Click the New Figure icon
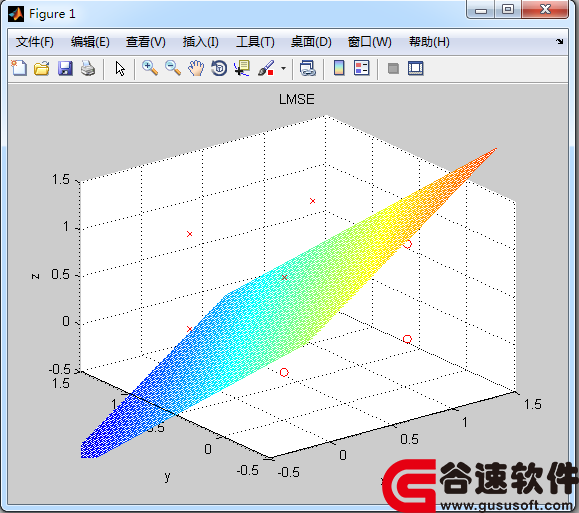 [19, 68]
